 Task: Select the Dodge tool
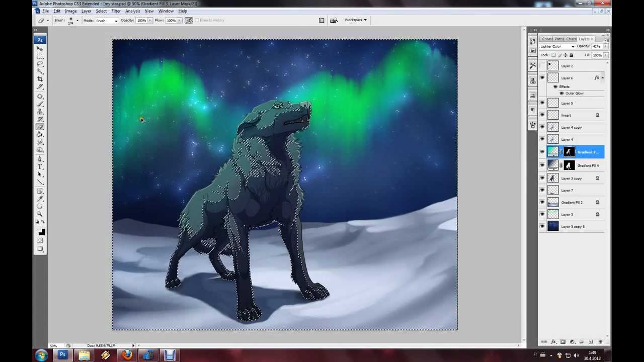(40, 149)
